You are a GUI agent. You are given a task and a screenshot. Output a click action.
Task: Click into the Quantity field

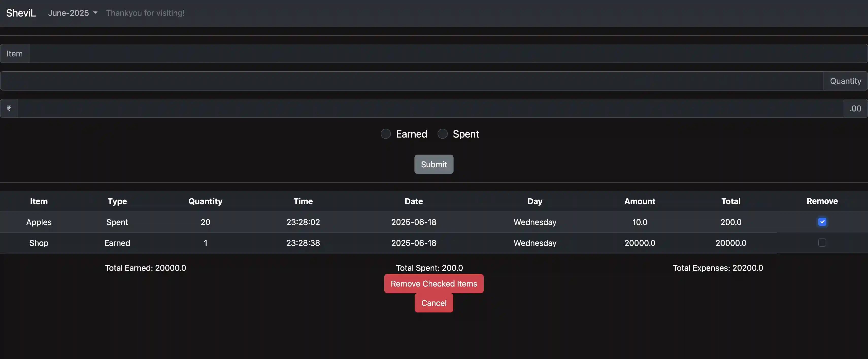404,81
